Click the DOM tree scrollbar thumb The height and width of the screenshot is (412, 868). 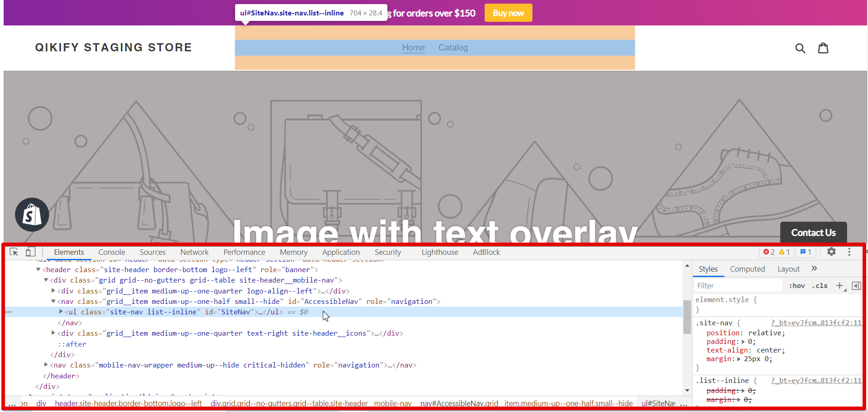pyautogui.click(x=687, y=317)
